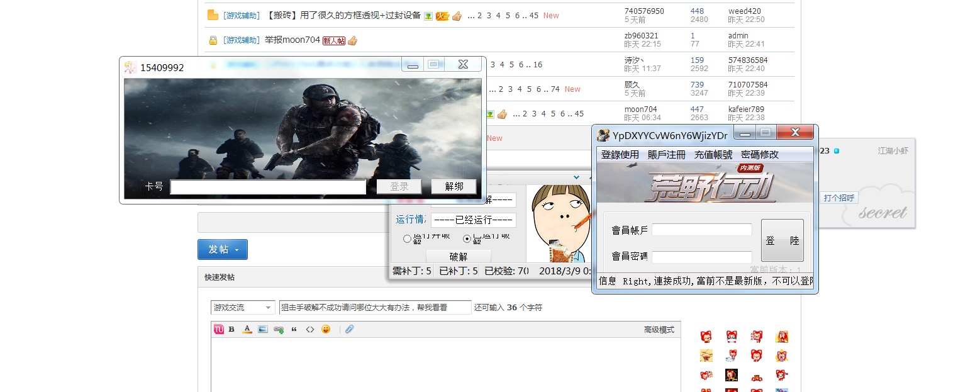The height and width of the screenshot is (392, 980).
Task: Click the app icon in the 15409992 window title
Action: [130, 67]
